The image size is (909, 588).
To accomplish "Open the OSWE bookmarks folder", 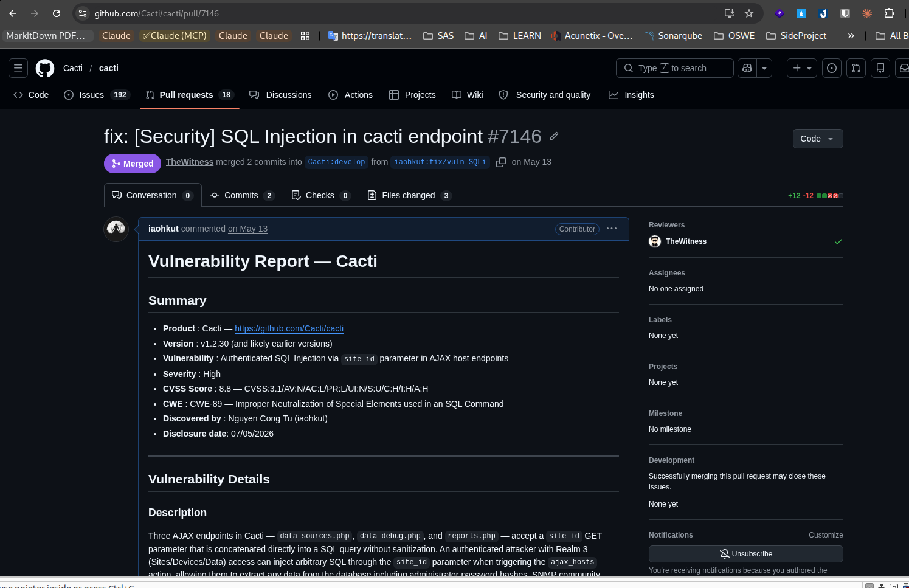I will click(x=734, y=36).
